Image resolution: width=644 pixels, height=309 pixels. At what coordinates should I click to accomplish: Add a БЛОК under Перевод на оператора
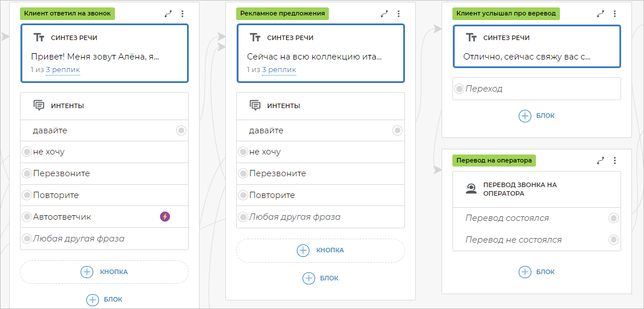pos(525,272)
